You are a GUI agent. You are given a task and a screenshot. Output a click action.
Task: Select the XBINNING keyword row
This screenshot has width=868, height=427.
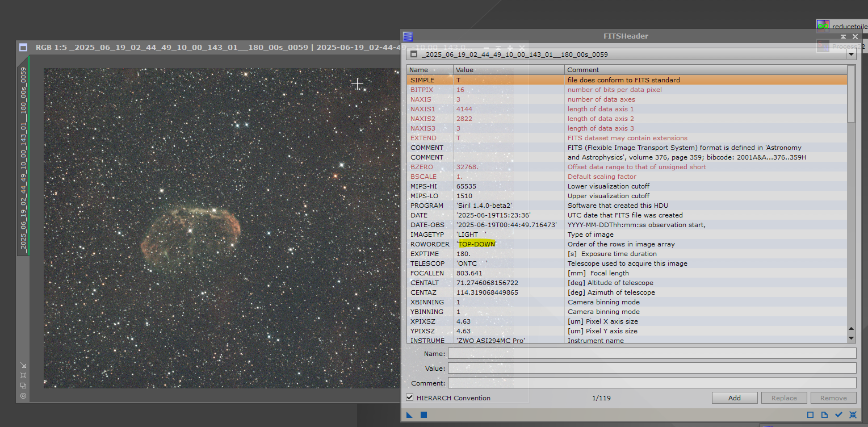click(x=627, y=302)
